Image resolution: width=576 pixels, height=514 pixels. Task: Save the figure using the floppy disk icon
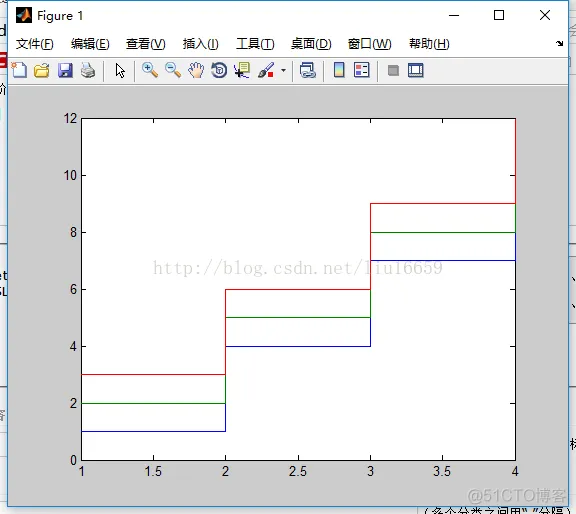pyautogui.click(x=65, y=70)
